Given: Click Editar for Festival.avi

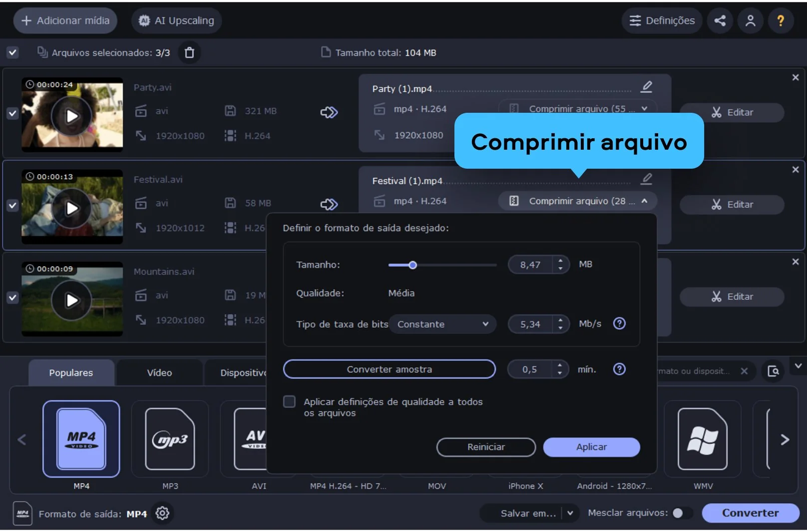Looking at the screenshot, I should [x=732, y=205].
